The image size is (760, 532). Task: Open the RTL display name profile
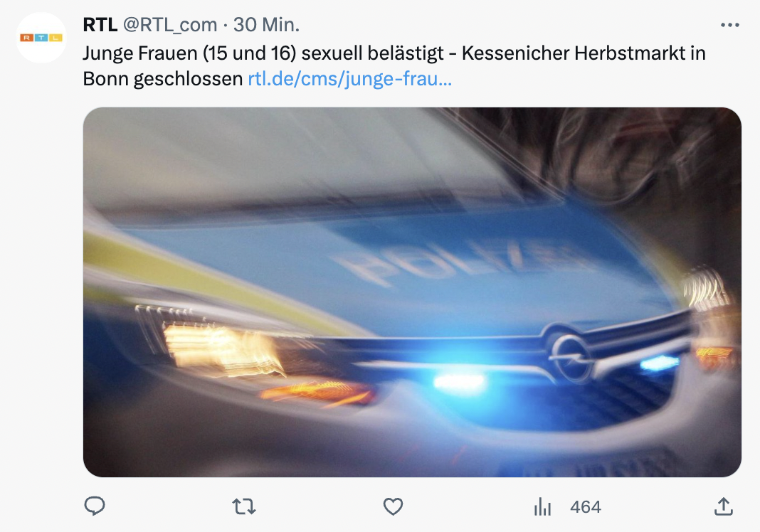tap(100, 25)
